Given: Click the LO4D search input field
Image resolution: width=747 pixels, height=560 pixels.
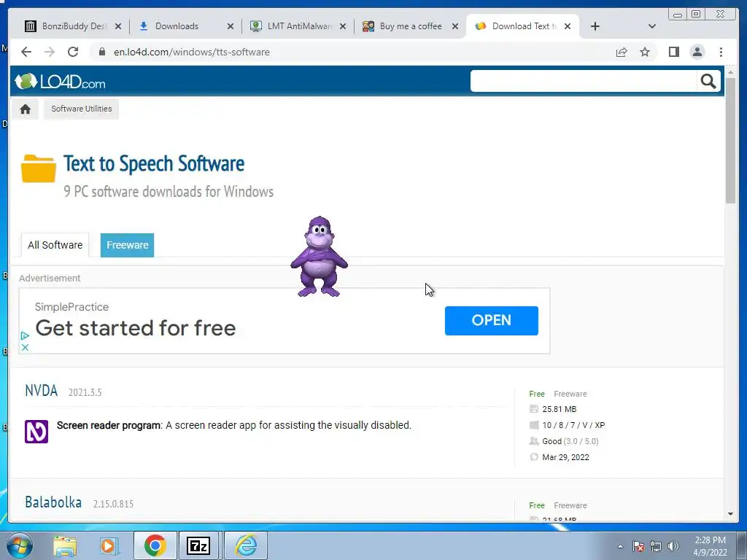Looking at the screenshot, I should [584, 82].
